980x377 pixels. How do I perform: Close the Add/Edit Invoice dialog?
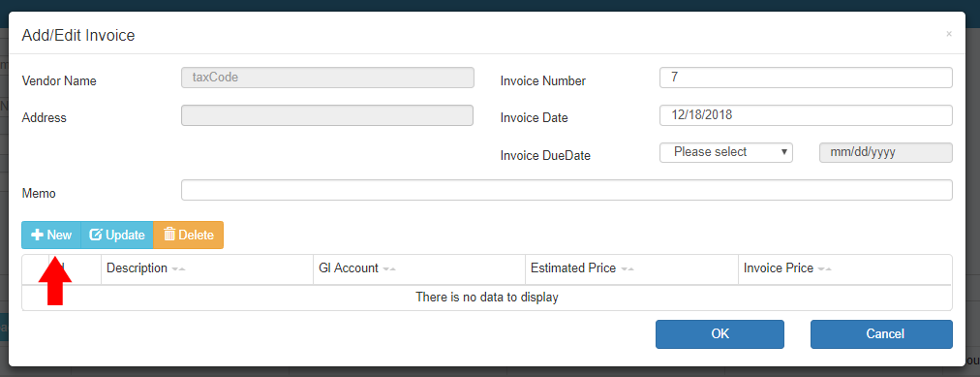(x=949, y=34)
